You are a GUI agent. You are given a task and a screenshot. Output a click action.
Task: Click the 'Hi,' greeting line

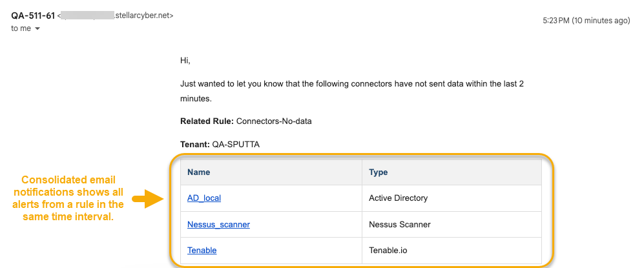(185, 60)
